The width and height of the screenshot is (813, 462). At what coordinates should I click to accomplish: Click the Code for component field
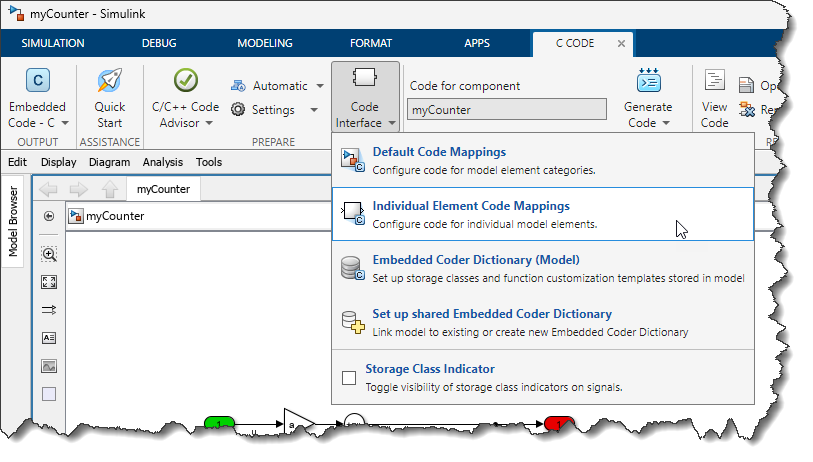(x=506, y=110)
